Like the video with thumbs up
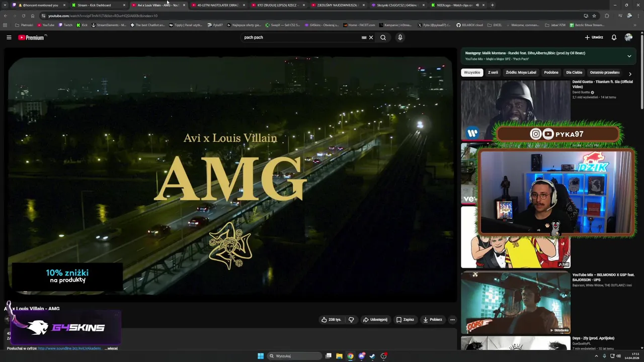Viewport: 644px width, 362px height. 331,319
